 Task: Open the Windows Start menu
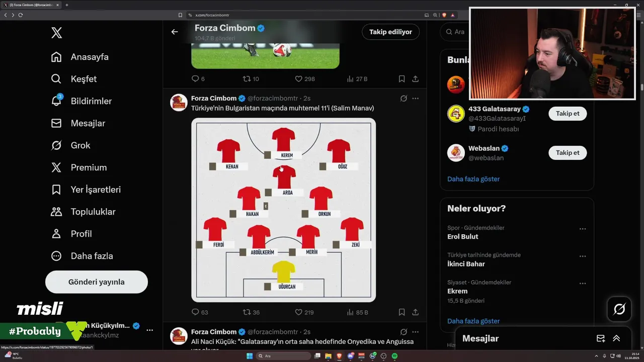click(x=249, y=356)
